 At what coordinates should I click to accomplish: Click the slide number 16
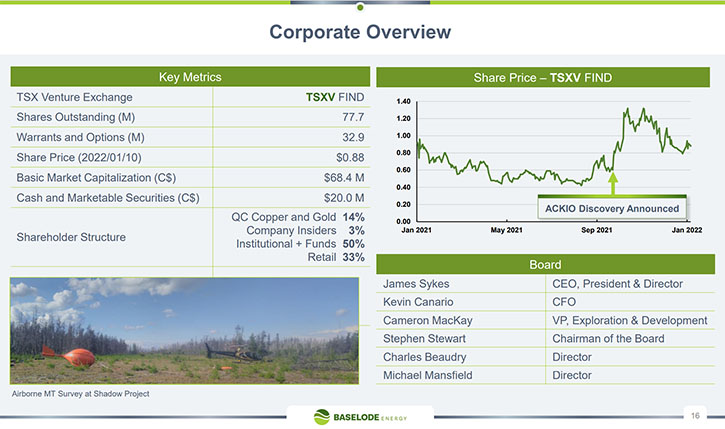click(x=695, y=416)
